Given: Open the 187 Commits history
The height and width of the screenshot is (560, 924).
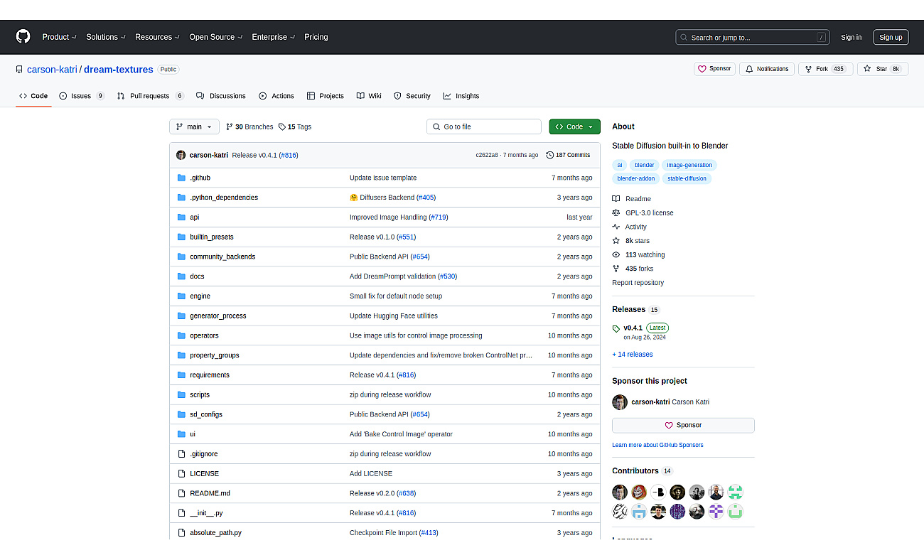Looking at the screenshot, I should coord(568,155).
